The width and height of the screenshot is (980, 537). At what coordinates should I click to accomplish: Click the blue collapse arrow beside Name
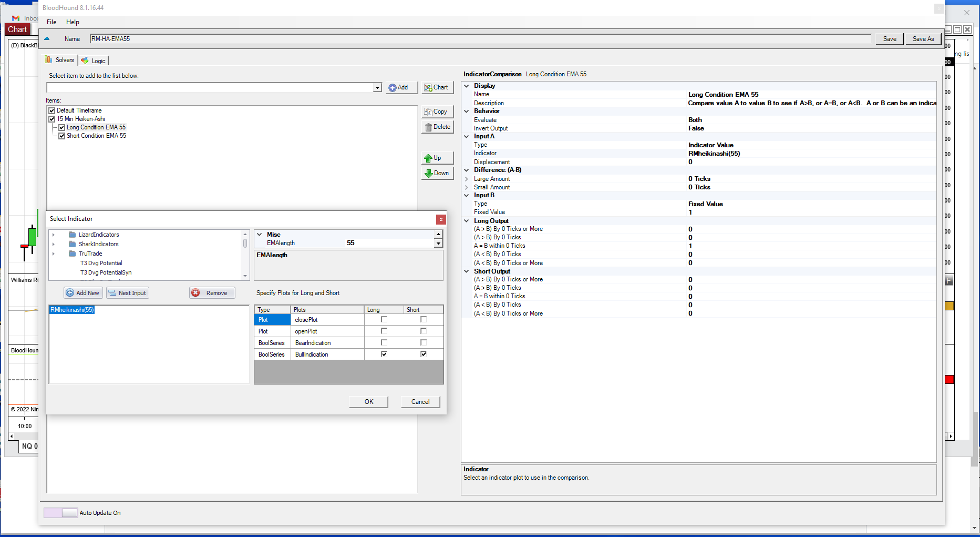tap(47, 38)
